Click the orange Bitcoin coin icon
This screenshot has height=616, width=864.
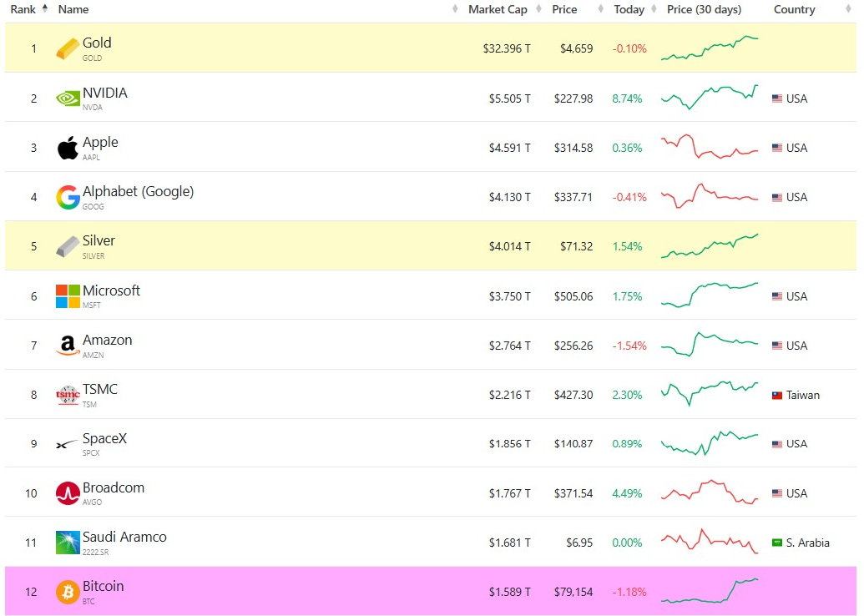[68, 593]
